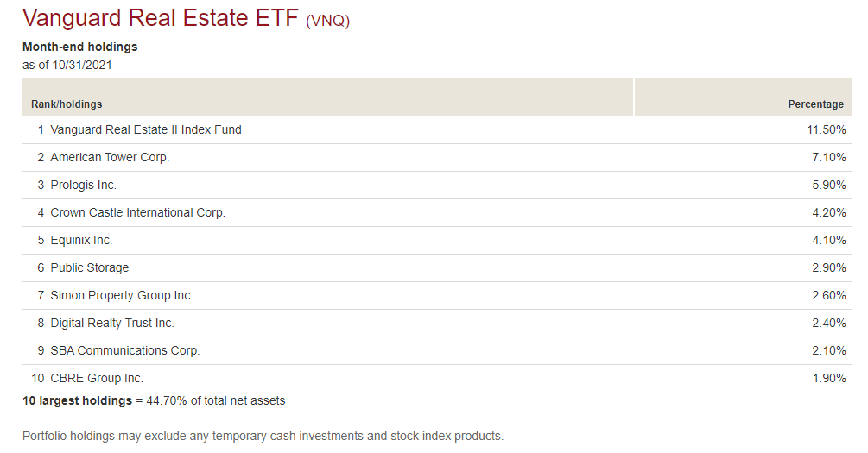This screenshot has width=868, height=453.
Task: Click Digital Realty Trust Inc.
Action: [x=112, y=323]
